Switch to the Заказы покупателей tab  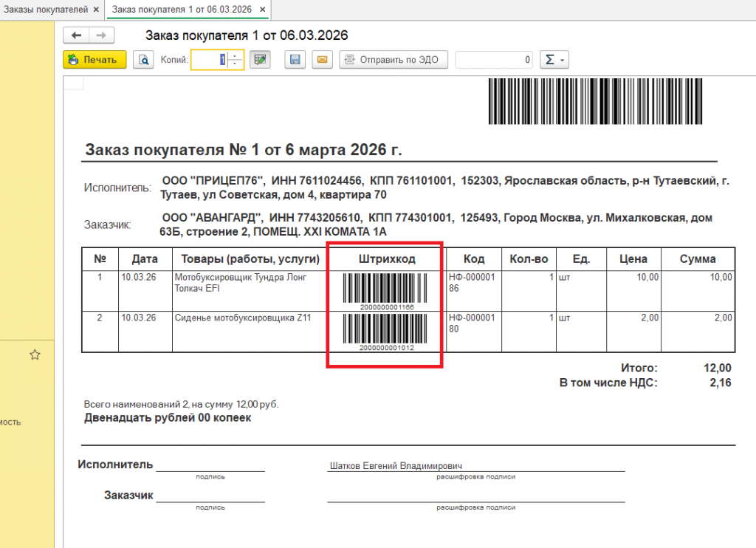click(46, 10)
